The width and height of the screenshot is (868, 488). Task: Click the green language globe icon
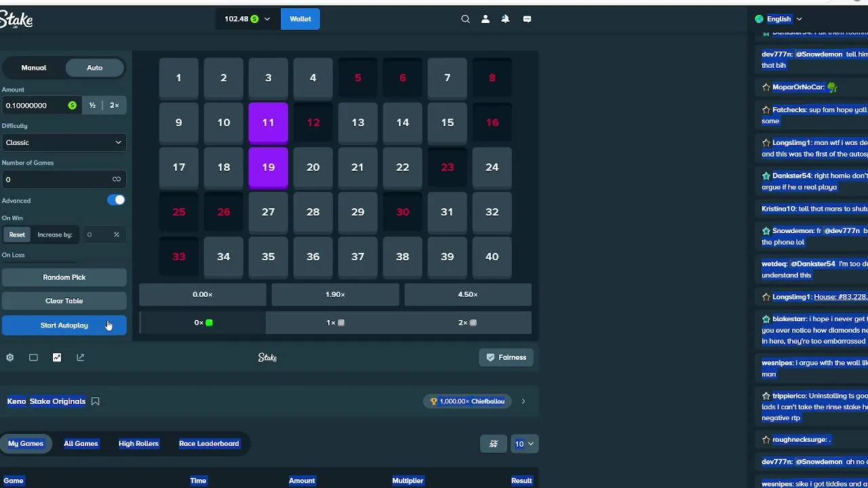click(759, 19)
